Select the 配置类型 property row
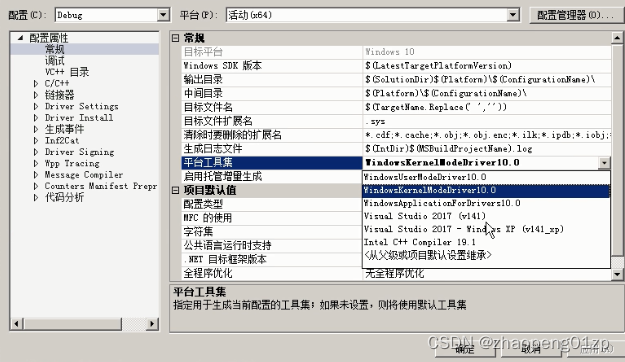The image size is (625, 362). [x=272, y=204]
